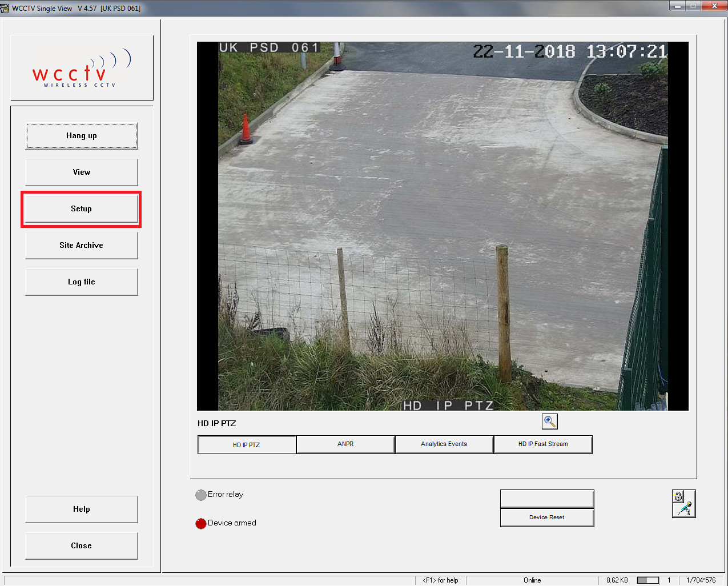The width and height of the screenshot is (728, 586).
Task: Hang up the current connection
Action: click(82, 136)
